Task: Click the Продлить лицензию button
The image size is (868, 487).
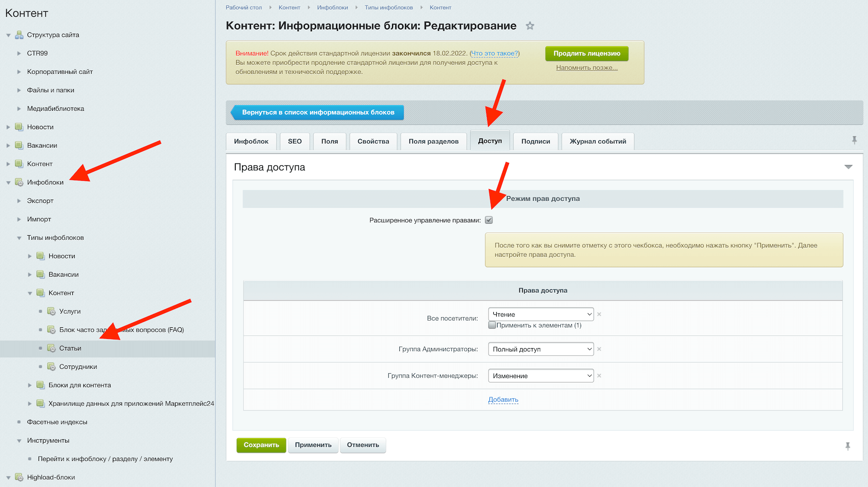Action: [x=587, y=54]
